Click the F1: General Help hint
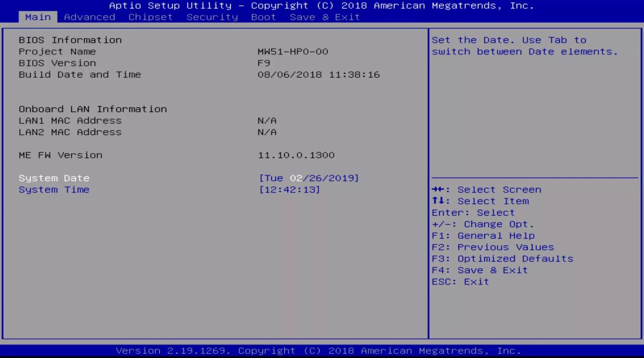The width and height of the screenshot is (644, 358). click(483, 236)
